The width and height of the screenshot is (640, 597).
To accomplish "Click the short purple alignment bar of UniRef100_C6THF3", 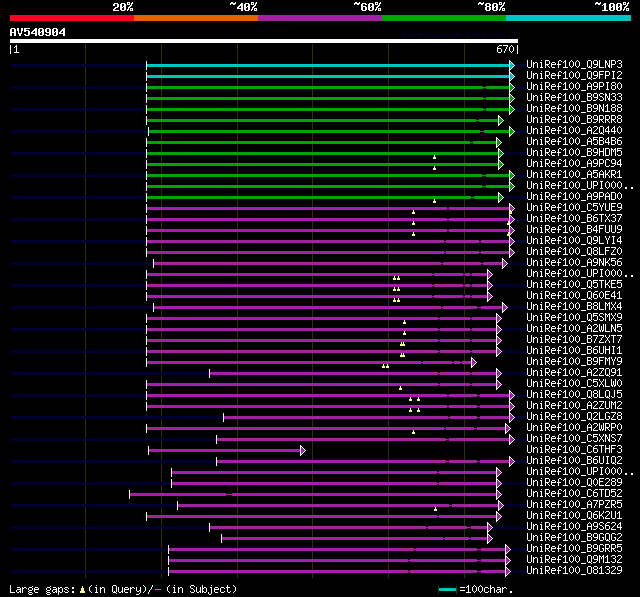I will click(224, 451).
